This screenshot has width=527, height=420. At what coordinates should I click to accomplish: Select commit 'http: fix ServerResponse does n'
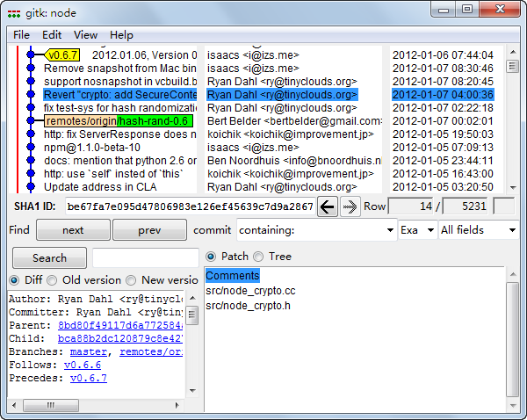(x=120, y=134)
